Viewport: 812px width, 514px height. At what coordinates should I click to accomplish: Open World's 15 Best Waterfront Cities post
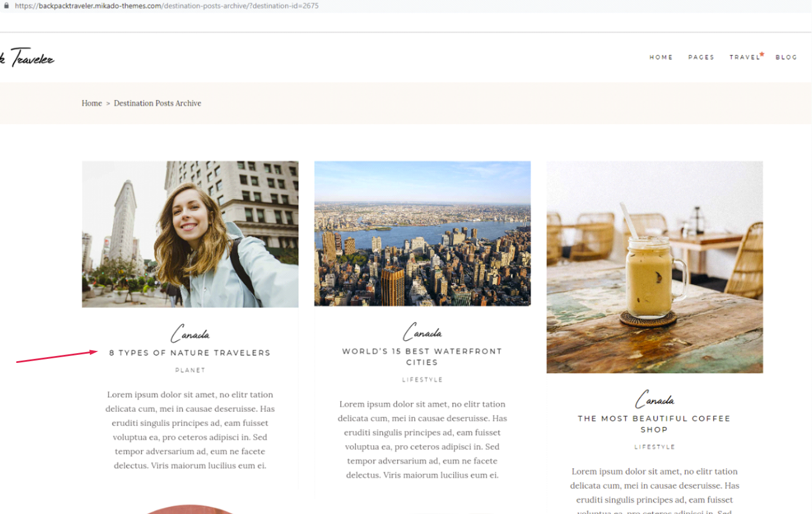(422, 357)
